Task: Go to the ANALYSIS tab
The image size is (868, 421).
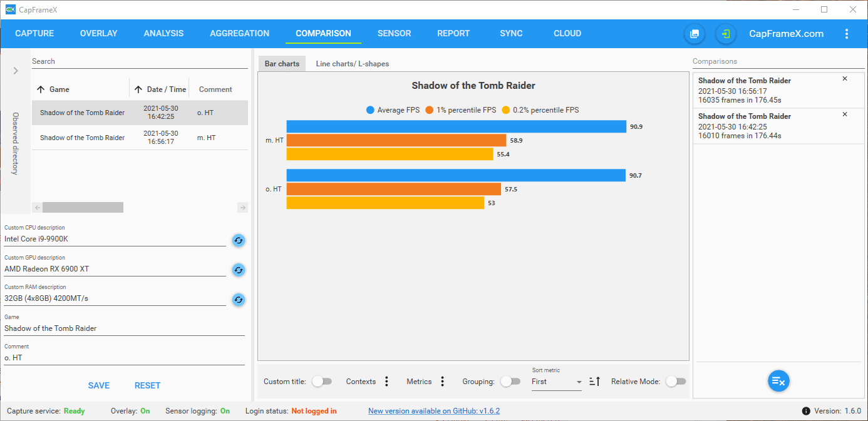Action: click(x=163, y=34)
